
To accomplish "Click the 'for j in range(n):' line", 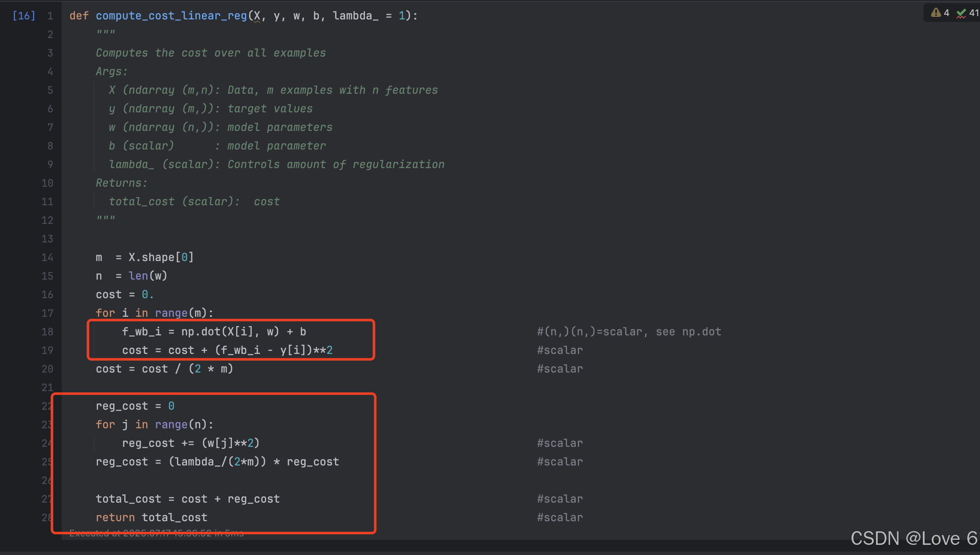I will point(155,425).
